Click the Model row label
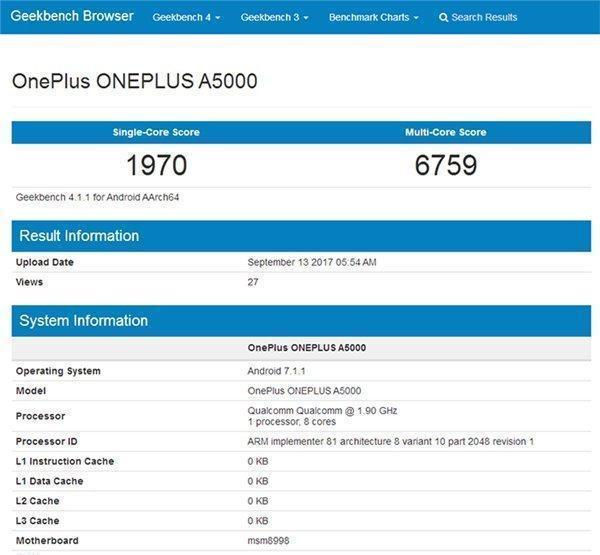This screenshot has width=600, height=555. tap(31, 391)
